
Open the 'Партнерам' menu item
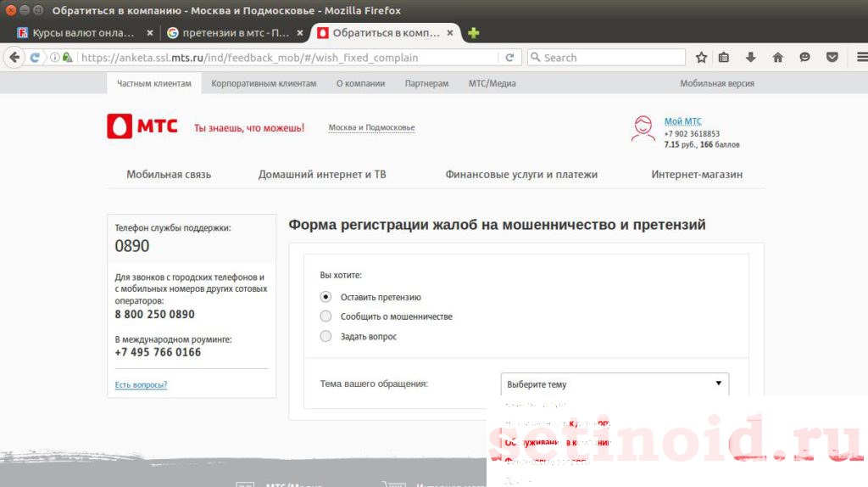click(x=426, y=83)
